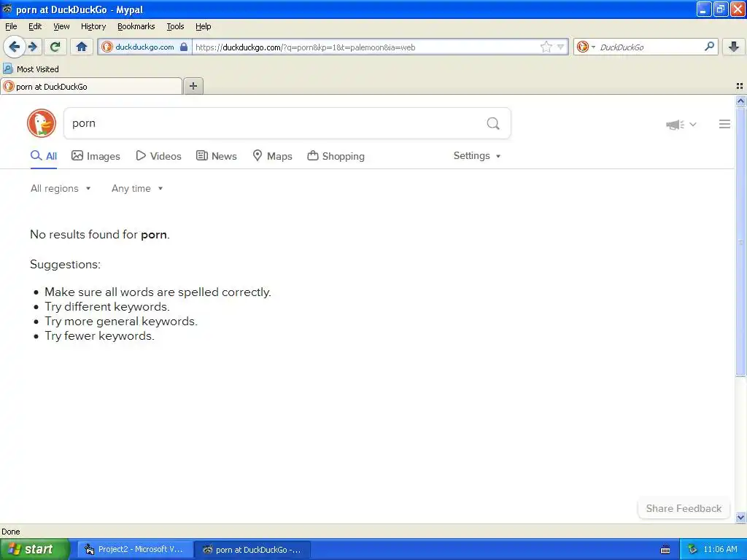Switch to Images results
The image size is (747, 560).
coord(96,156)
